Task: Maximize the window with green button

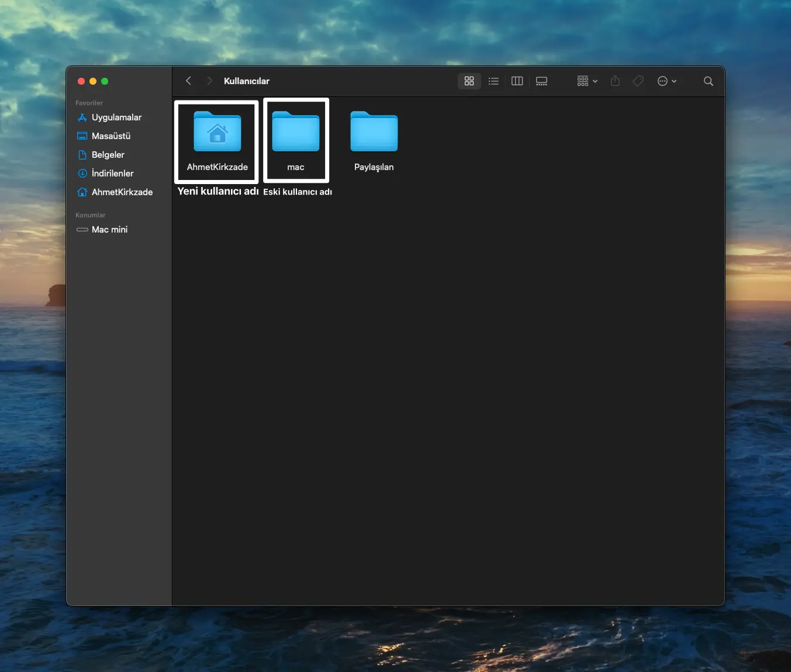Action: [105, 81]
